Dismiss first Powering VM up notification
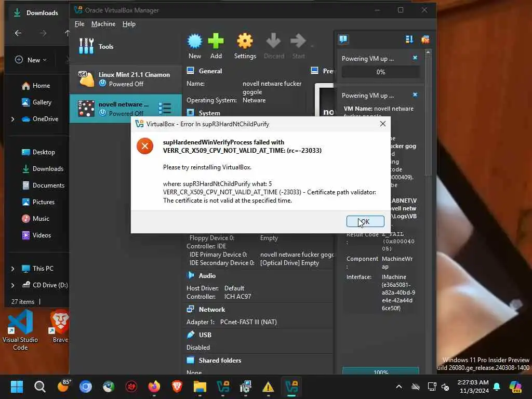Viewport: 532px width, 399px height. (x=415, y=58)
